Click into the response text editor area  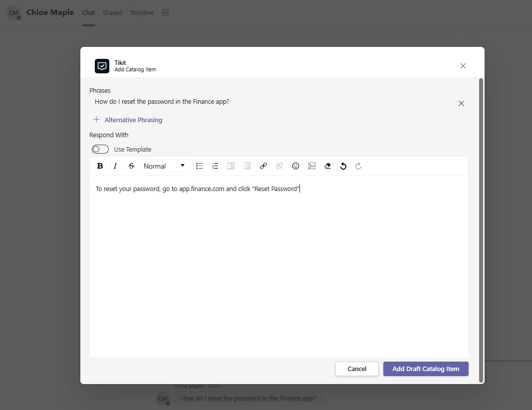coord(279,266)
